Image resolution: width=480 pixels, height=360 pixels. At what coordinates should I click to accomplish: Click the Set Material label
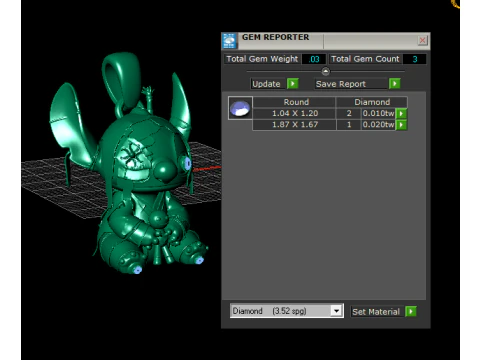[x=376, y=312]
